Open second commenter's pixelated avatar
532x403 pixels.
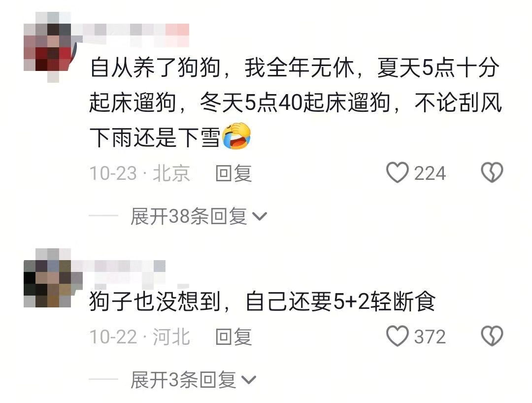coord(47,278)
